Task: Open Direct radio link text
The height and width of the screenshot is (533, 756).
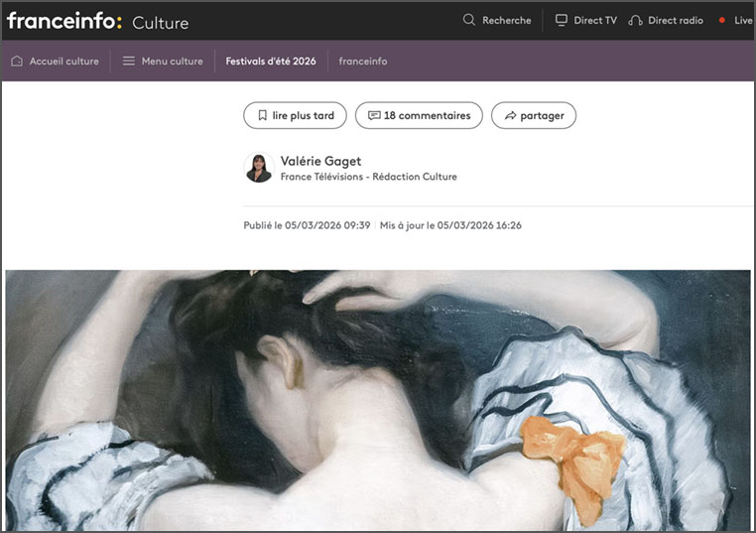Action: [676, 20]
